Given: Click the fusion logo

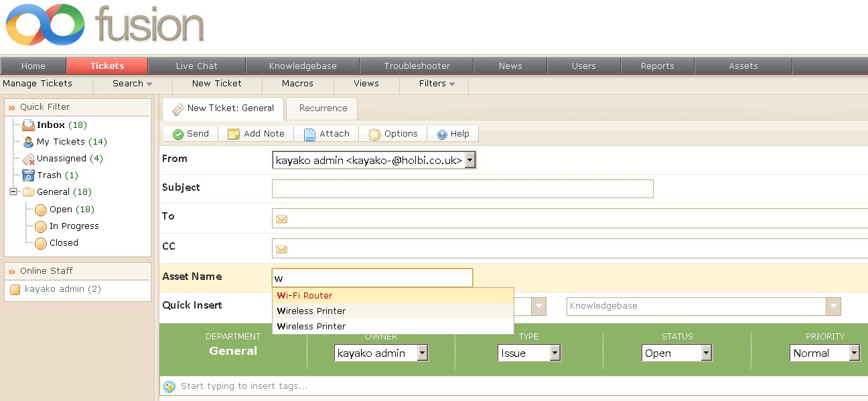Looking at the screenshot, I should click(x=104, y=25).
